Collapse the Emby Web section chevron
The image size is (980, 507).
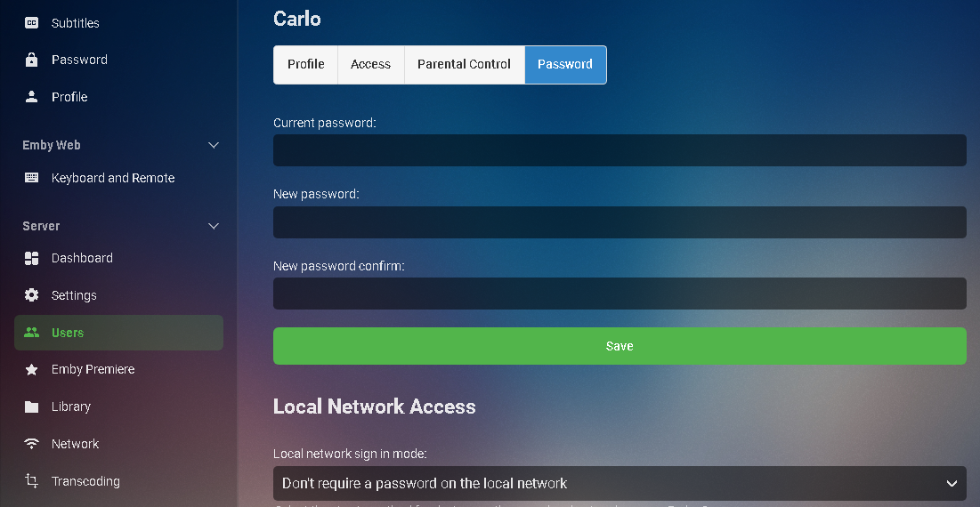(214, 145)
